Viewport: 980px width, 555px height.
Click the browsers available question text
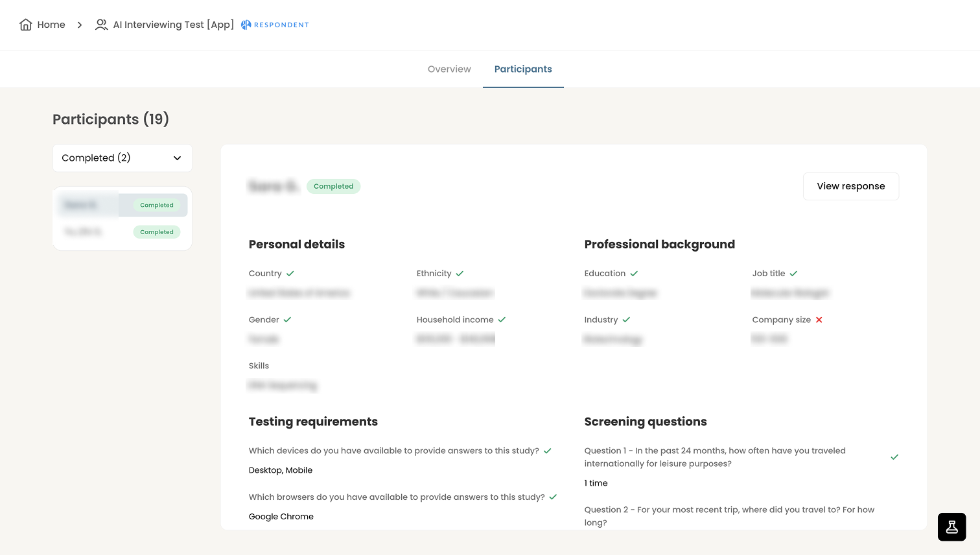coord(397,497)
